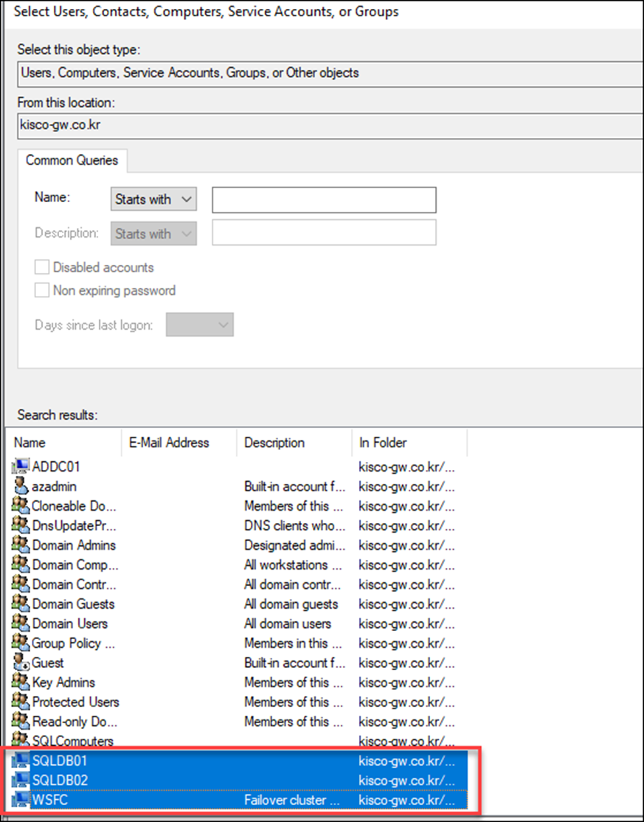Click the Domain Guests group icon
Image resolution: width=644 pixels, height=822 pixels.
pyautogui.click(x=21, y=604)
